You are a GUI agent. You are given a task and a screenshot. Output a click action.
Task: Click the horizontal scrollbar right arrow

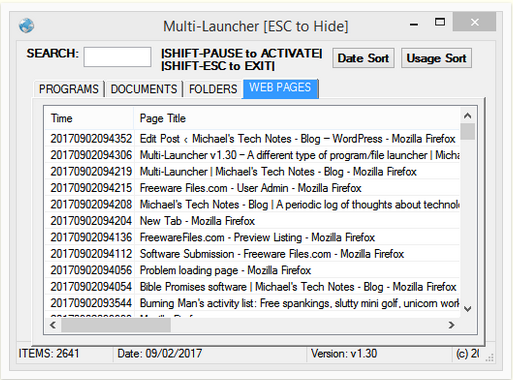pyautogui.click(x=451, y=325)
